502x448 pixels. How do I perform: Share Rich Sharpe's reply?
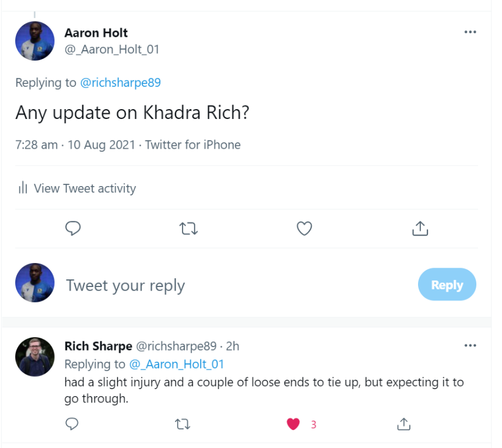403,424
